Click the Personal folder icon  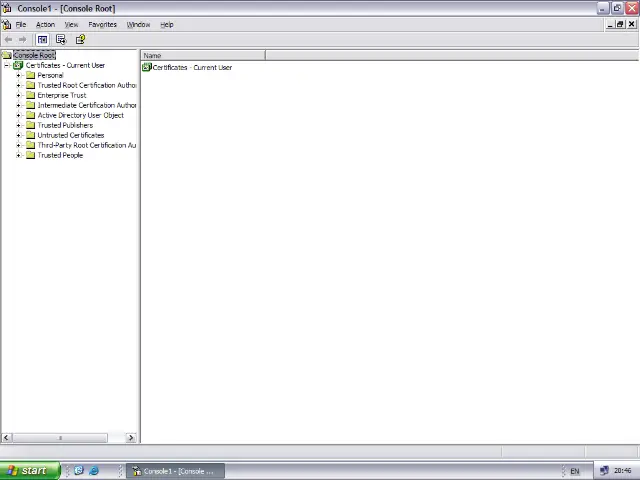click(x=31, y=75)
